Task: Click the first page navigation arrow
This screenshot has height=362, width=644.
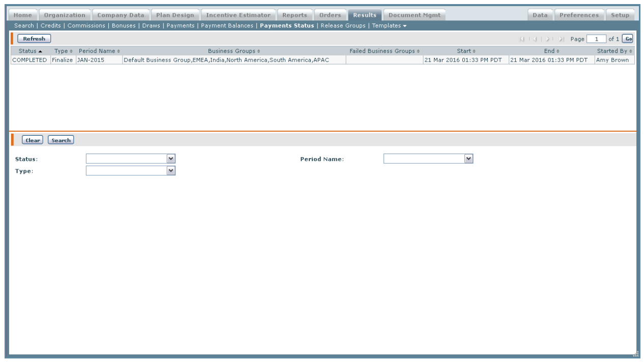Action: [521, 39]
